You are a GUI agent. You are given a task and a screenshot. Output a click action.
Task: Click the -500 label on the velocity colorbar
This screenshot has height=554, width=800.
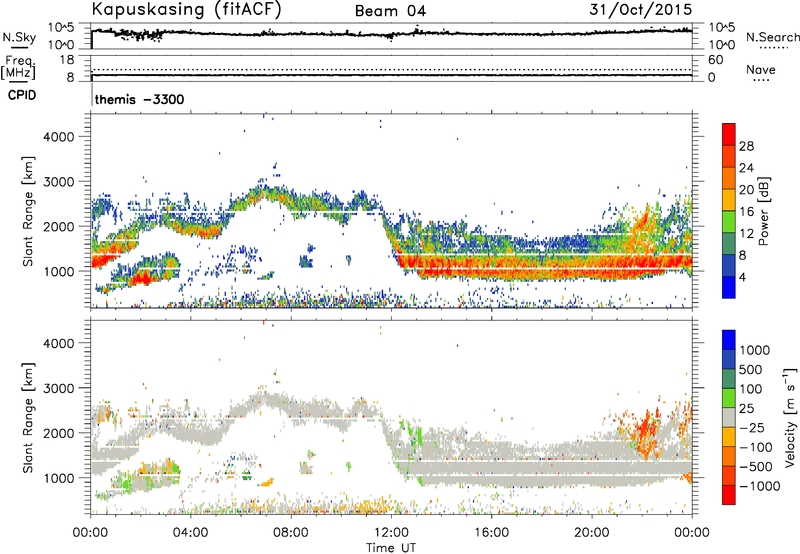pos(756,467)
